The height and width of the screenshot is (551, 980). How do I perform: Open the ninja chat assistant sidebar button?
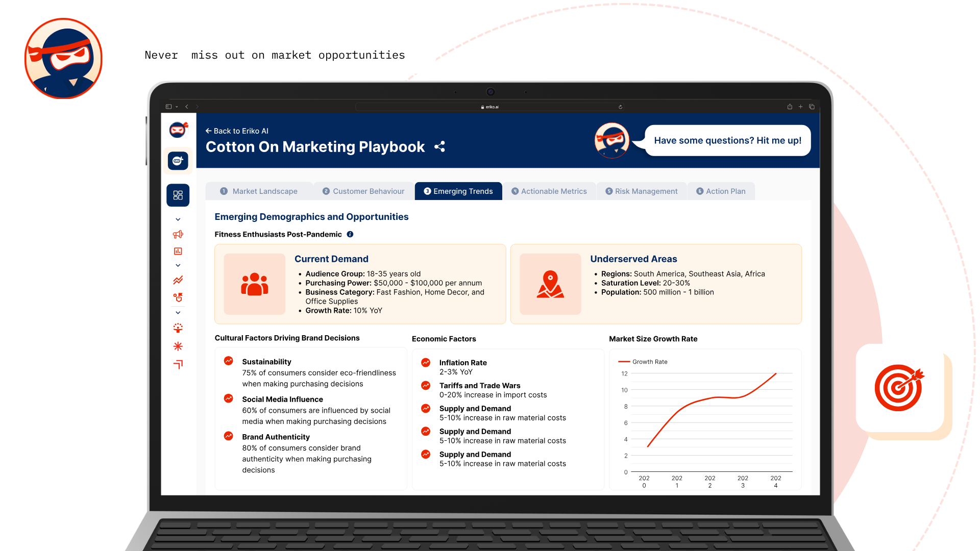(178, 161)
